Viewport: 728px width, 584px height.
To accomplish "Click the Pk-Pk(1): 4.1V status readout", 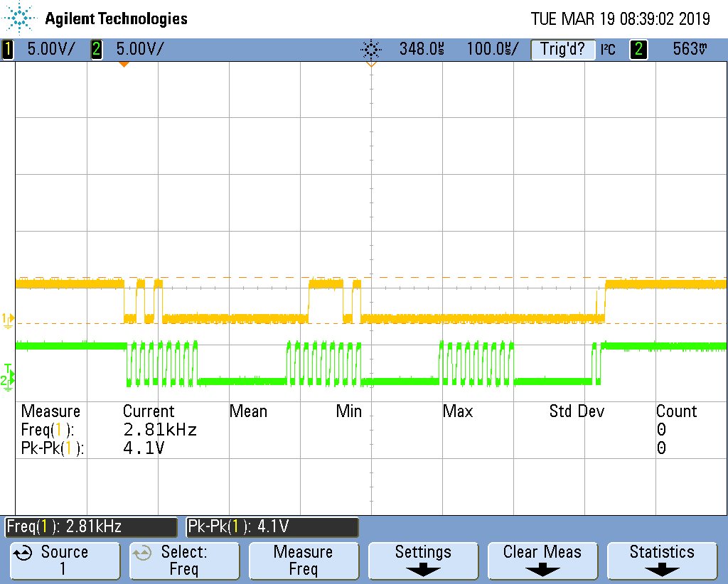I will point(272,527).
